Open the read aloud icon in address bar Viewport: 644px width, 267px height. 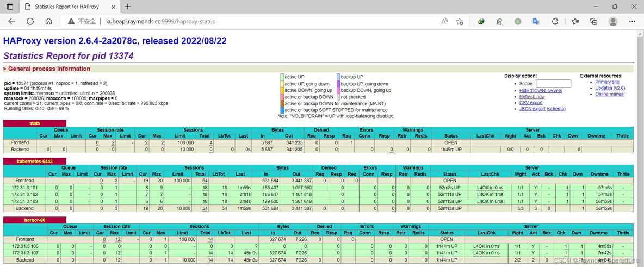[x=444, y=22]
